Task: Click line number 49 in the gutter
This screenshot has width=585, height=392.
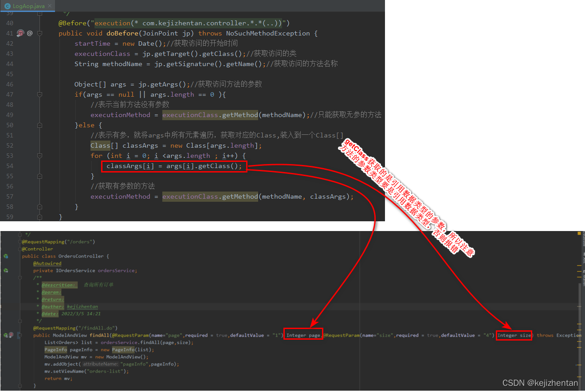Action: click(9, 115)
